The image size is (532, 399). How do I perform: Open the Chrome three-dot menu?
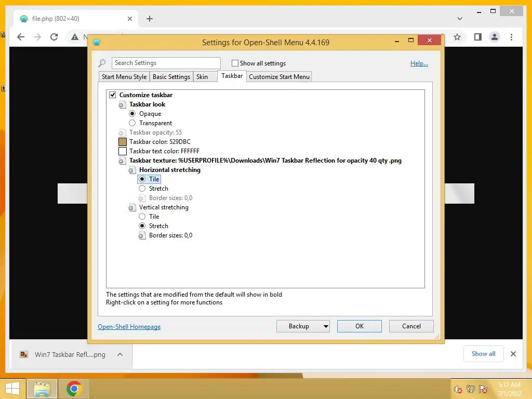pos(511,37)
